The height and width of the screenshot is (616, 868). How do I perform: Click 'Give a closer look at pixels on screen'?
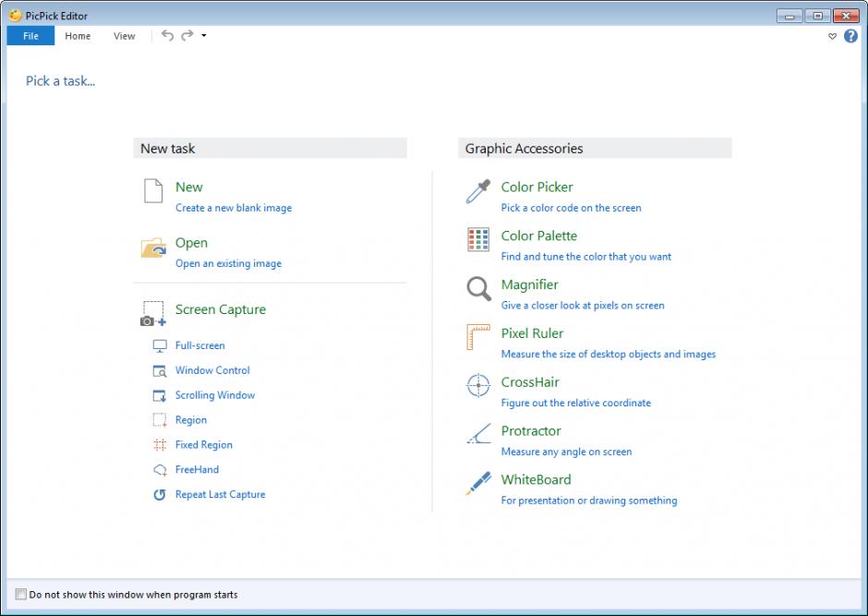coord(583,306)
